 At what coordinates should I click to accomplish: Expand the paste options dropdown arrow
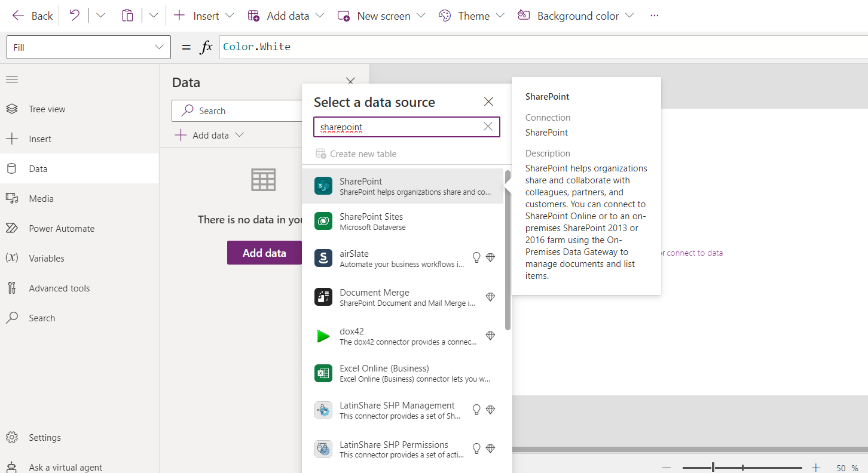pos(154,16)
